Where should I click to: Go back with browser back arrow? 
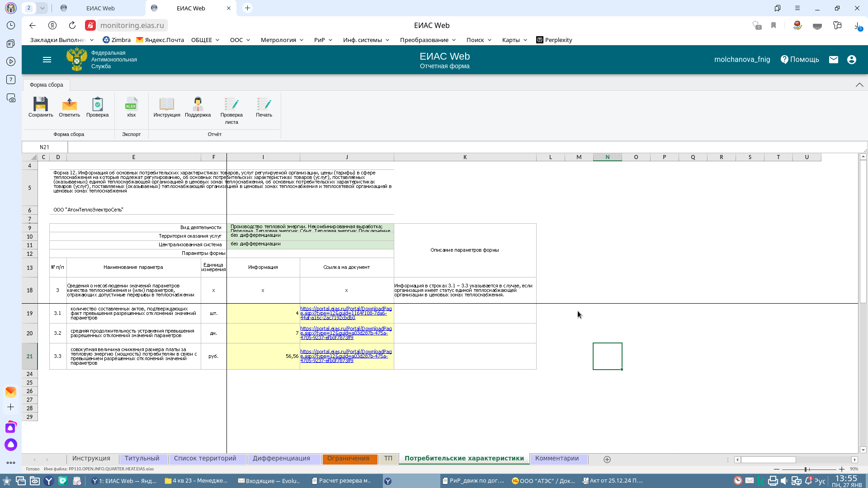click(32, 25)
